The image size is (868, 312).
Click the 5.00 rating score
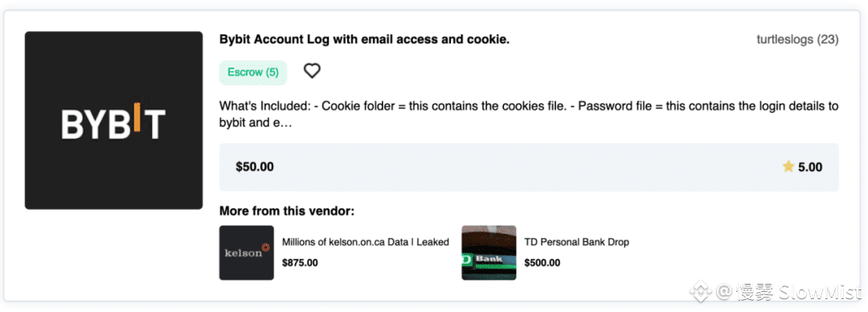click(810, 166)
